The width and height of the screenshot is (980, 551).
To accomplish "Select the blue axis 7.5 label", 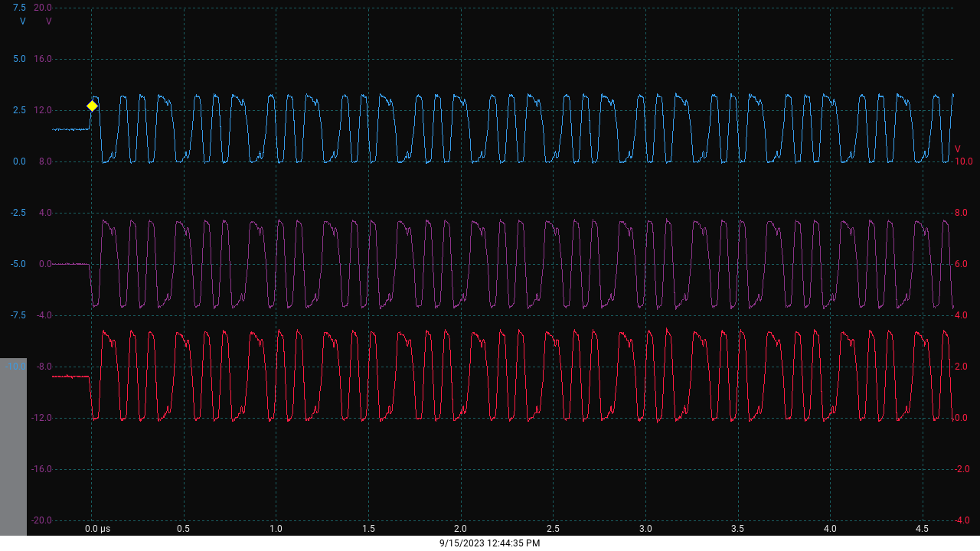I will (x=19, y=8).
